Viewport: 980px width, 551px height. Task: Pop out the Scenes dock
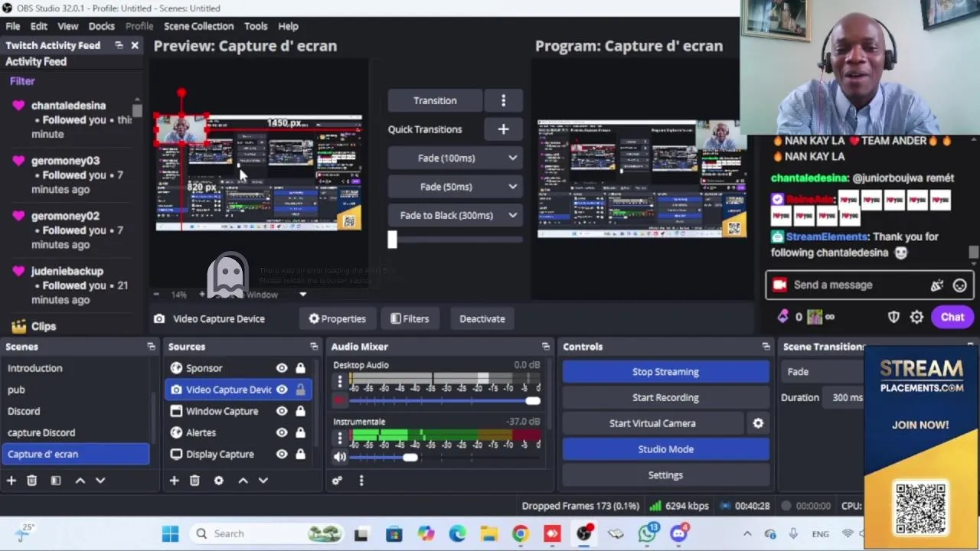[151, 347]
